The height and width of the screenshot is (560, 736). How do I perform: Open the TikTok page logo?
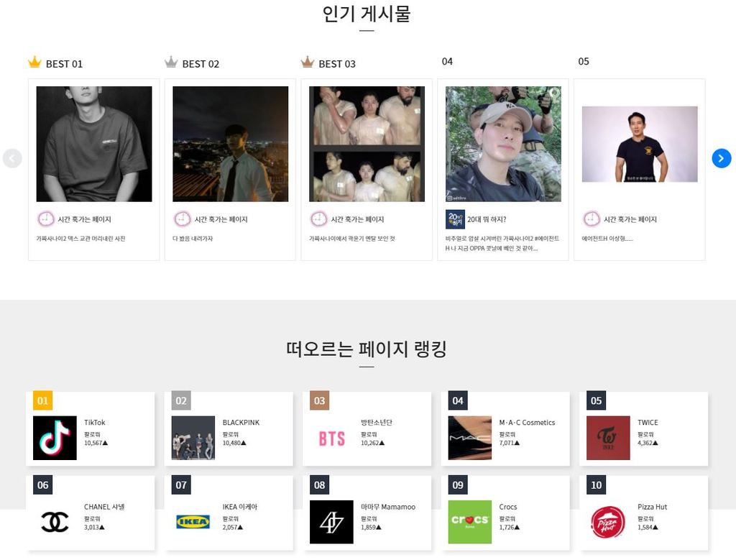[55, 438]
